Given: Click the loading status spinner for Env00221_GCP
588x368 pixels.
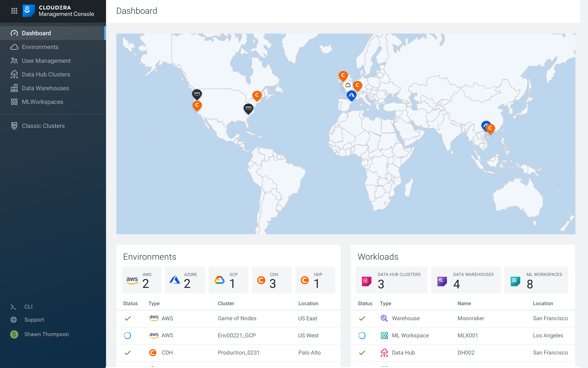Looking at the screenshot, I should click(128, 335).
